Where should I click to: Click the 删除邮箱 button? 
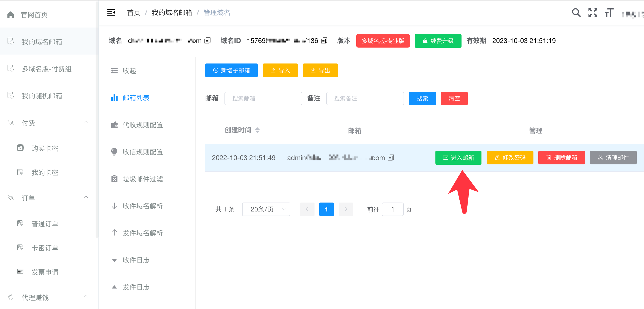pyautogui.click(x=561, y=157)
